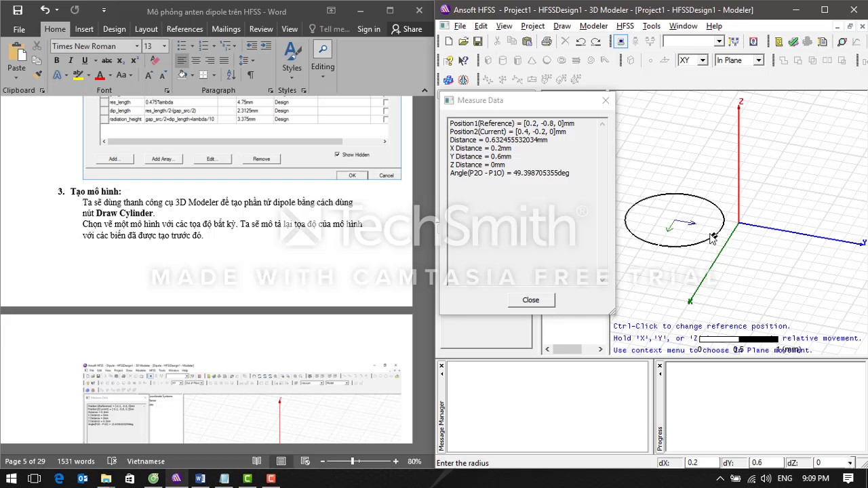Click Delete X icon in HFSS toolbar
The height and width of the screenshot is (488, 868).
coord(566,41)
